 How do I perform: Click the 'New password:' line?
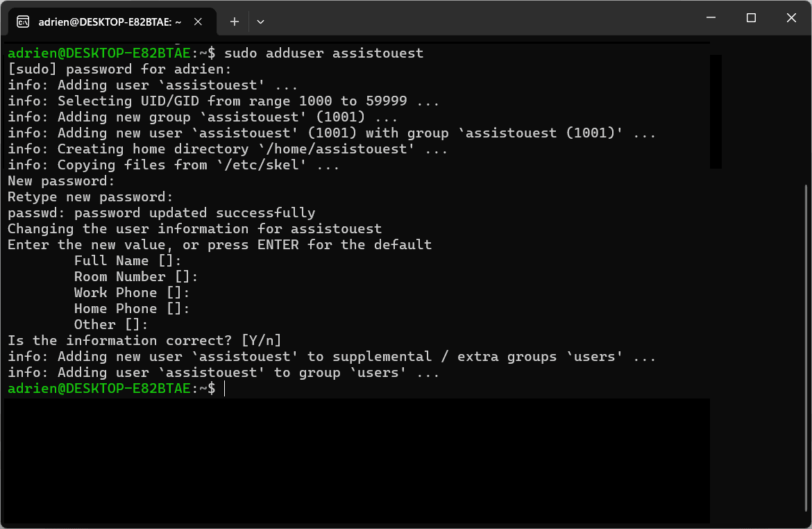tap(61, 180)
